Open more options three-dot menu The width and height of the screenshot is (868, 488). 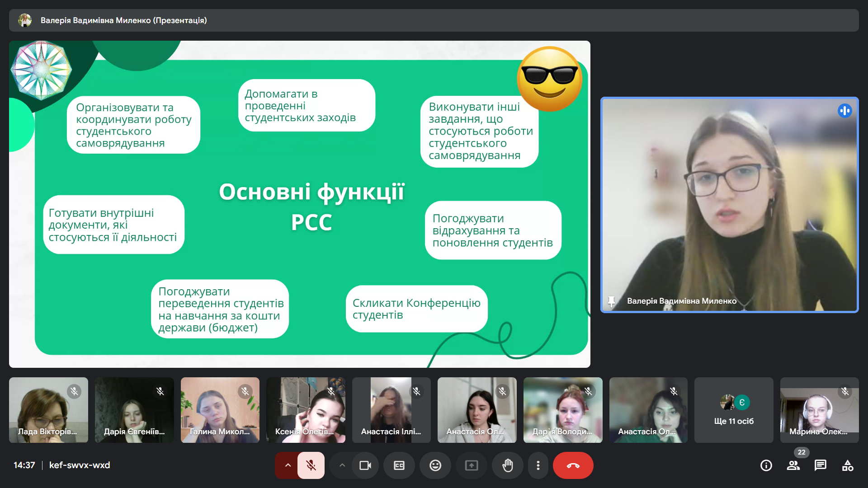point(538,465)
